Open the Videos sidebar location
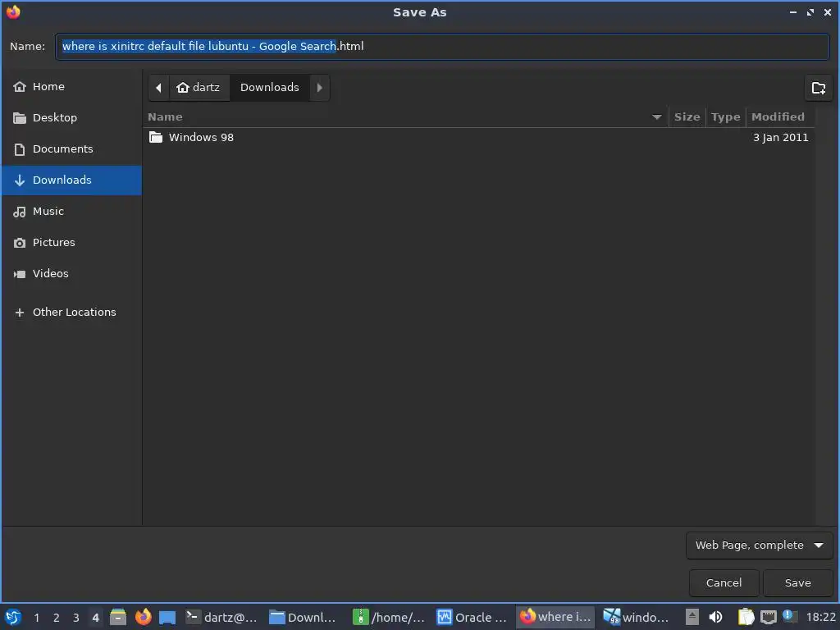The width and height of the screenshot is (840, 630). 72,273
